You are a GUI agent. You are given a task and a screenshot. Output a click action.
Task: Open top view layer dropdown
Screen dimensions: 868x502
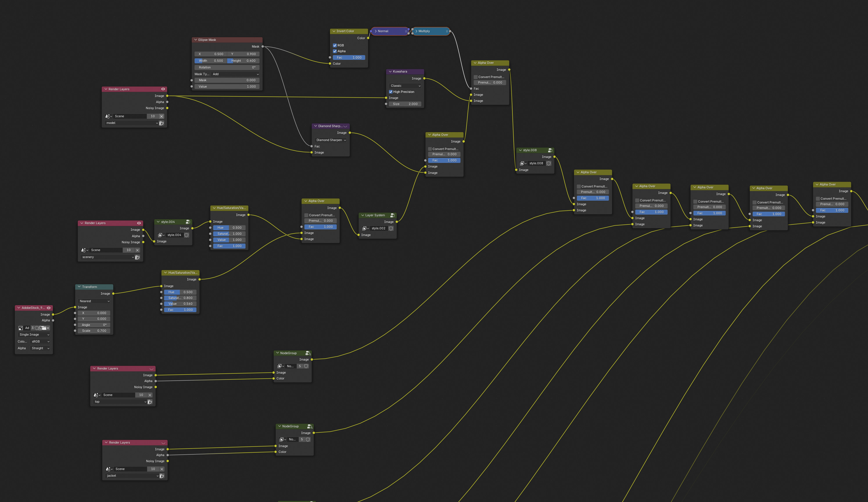coord(120,402)
